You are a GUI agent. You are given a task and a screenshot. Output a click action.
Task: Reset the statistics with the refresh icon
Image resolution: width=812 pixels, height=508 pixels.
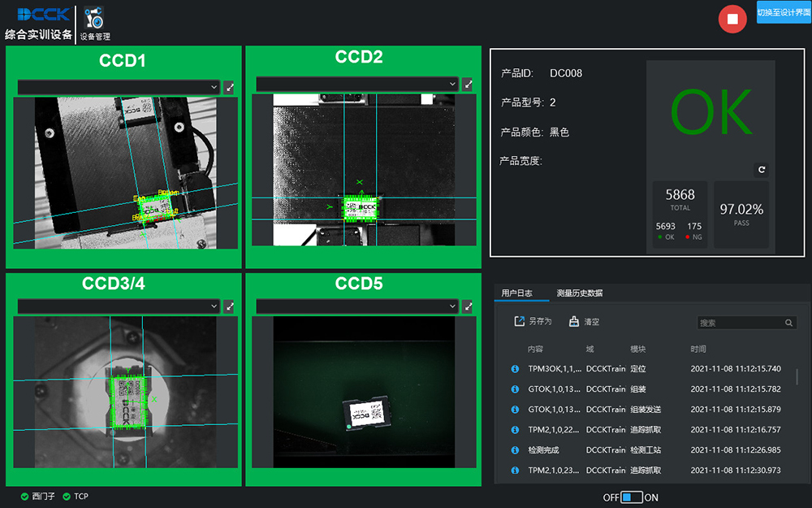pos(761,170)
